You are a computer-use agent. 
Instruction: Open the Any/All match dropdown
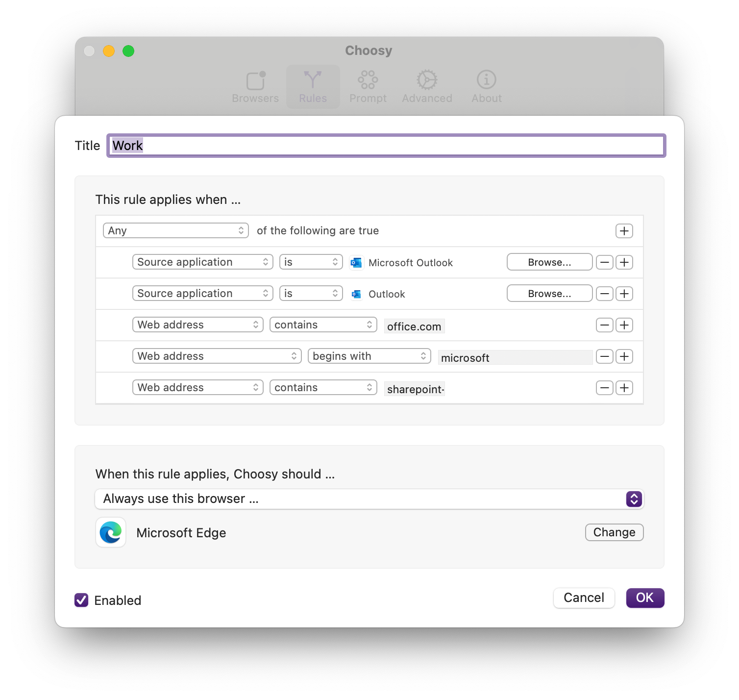click(x=176, y=230)
